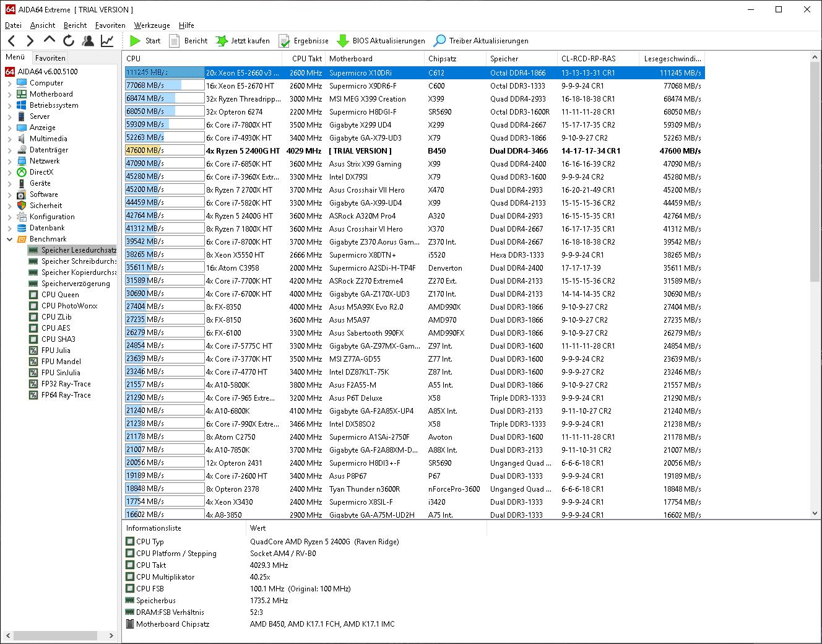Open the Ansicht menu
This screenshot has width=822, height=644.
tap(43, 25)
